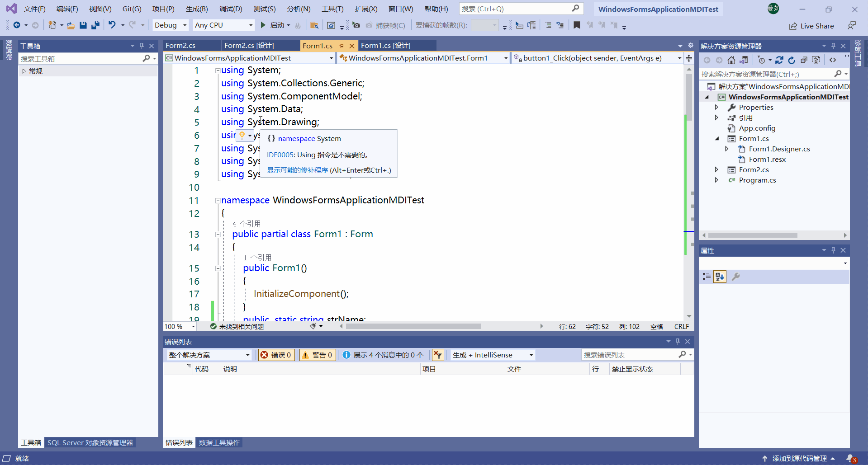Open the Debug configuration dropdown
This screenshot has width=868, height=465.
(x=170, y=25)
